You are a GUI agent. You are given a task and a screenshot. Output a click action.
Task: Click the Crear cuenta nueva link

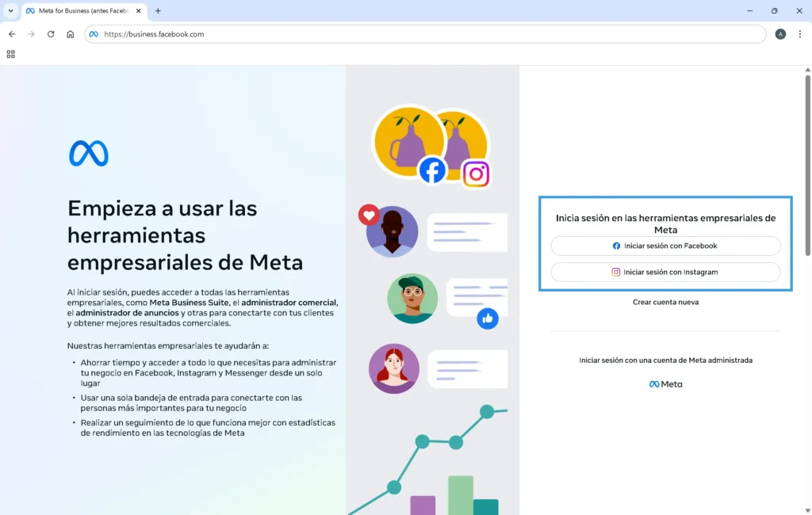tap(665, 302)
